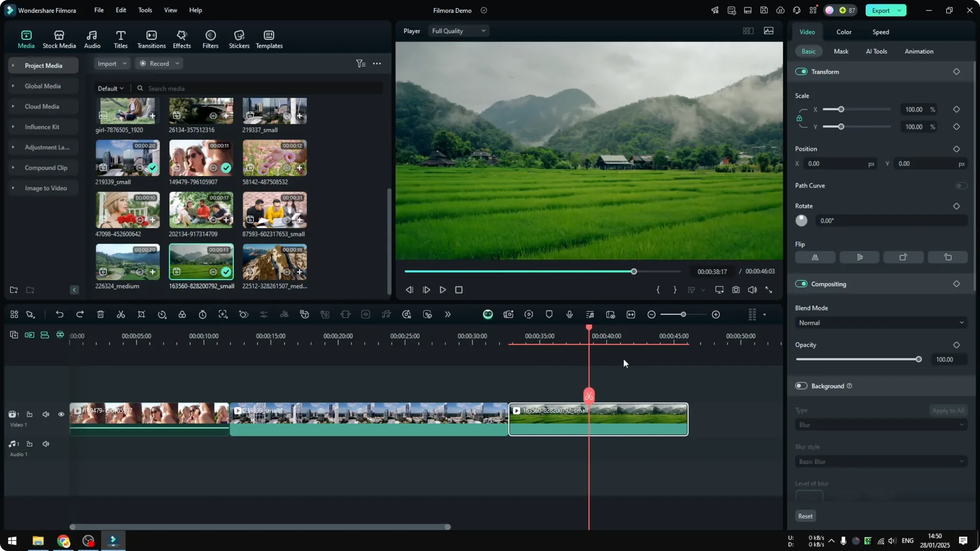The width and height of the screenshot is (980, 551).
Task: Enable the Background effect
Action: (801, 386)
